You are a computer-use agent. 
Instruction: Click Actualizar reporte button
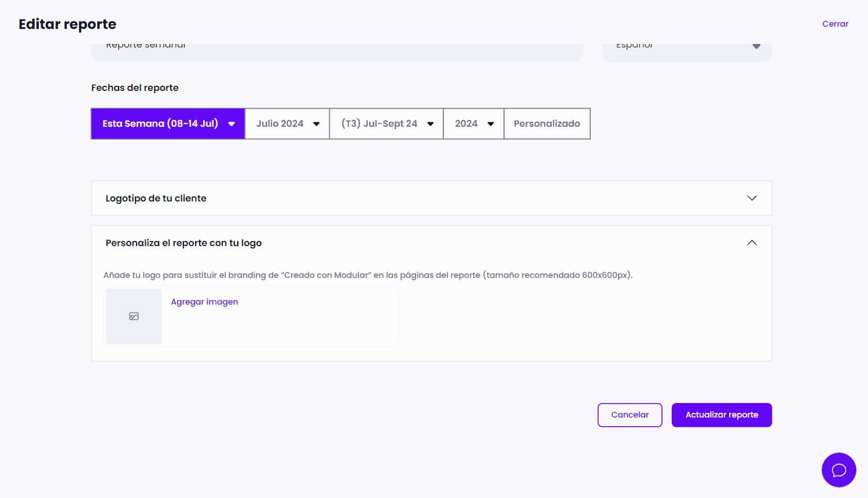pos(722,415)
